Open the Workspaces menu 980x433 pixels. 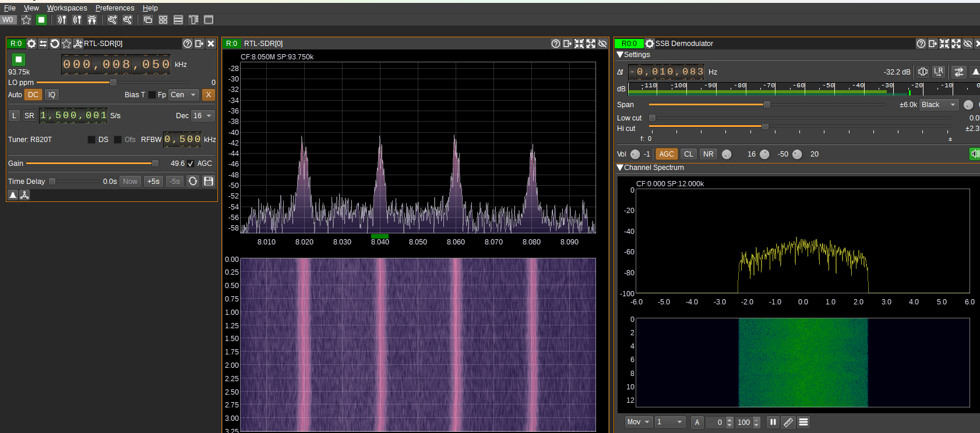coord(67,8)
